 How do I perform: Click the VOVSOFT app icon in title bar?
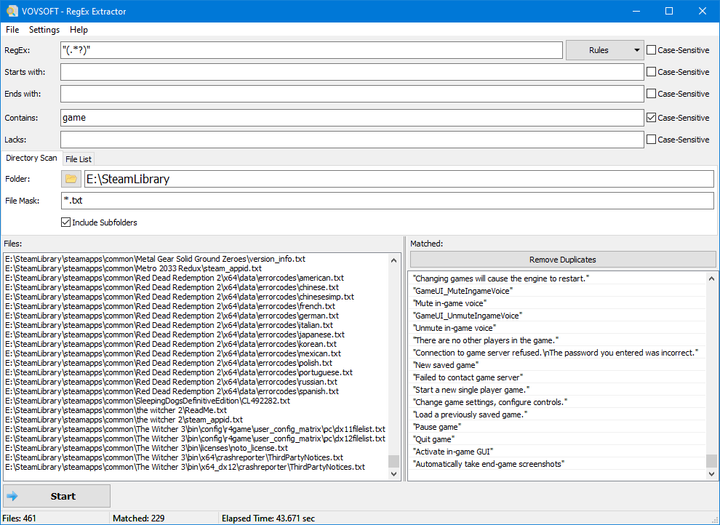click(12, 11)
